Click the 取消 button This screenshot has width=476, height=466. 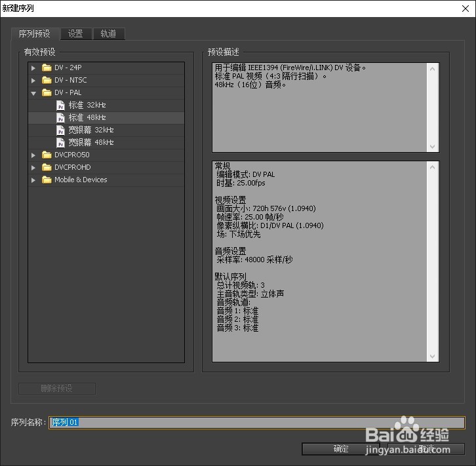(x=426, y=449)
